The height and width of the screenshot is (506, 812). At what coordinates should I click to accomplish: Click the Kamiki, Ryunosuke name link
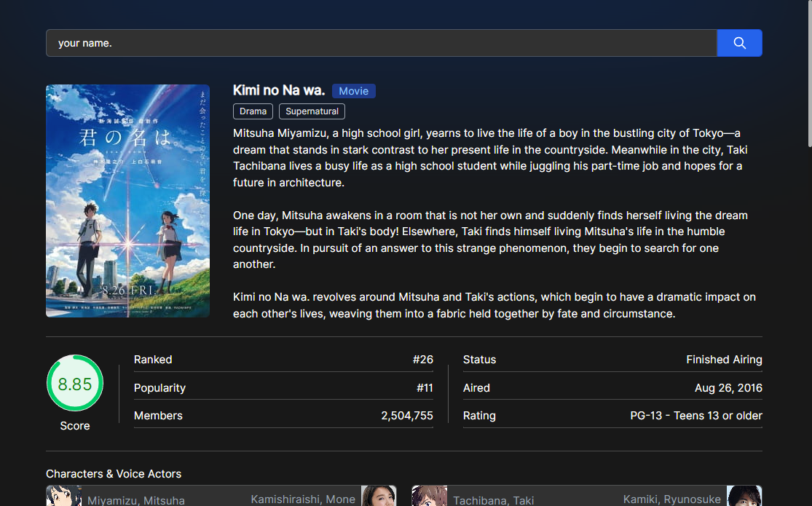click(671, 499)
